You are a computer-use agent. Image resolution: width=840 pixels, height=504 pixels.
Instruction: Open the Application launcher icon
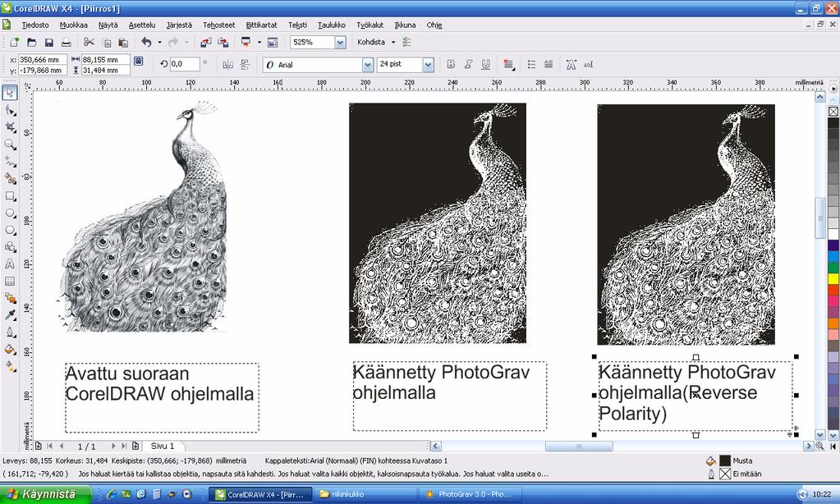pyautogui.click(x=246, y=42)
